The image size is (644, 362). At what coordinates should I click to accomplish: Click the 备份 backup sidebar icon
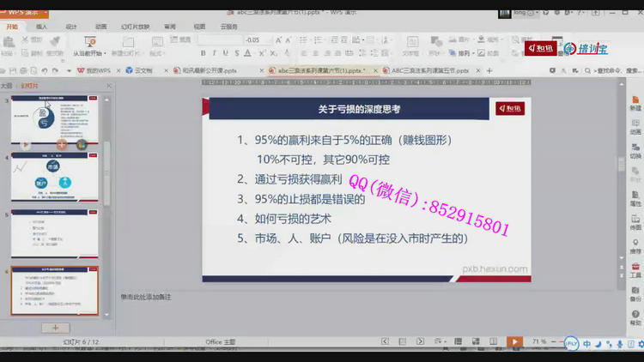click(635, 293)
